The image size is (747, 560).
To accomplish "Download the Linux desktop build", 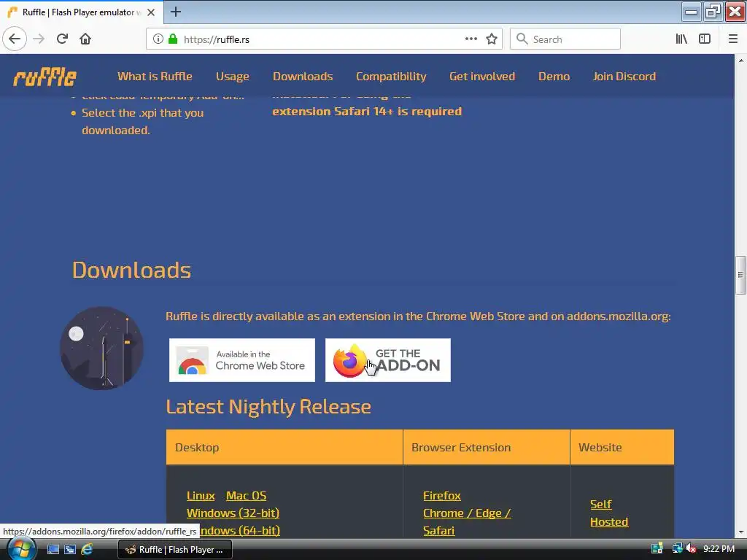I will click(x=201, y=496).
